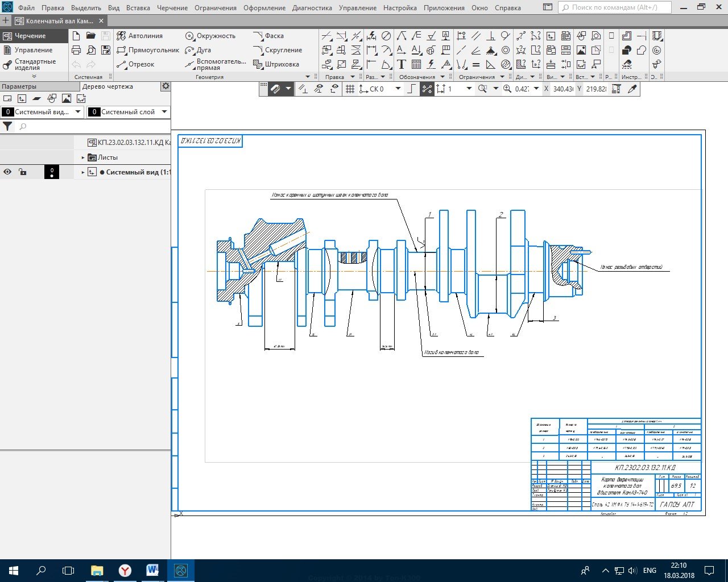Switch to the Параметры tab

(x=19, y=86)
